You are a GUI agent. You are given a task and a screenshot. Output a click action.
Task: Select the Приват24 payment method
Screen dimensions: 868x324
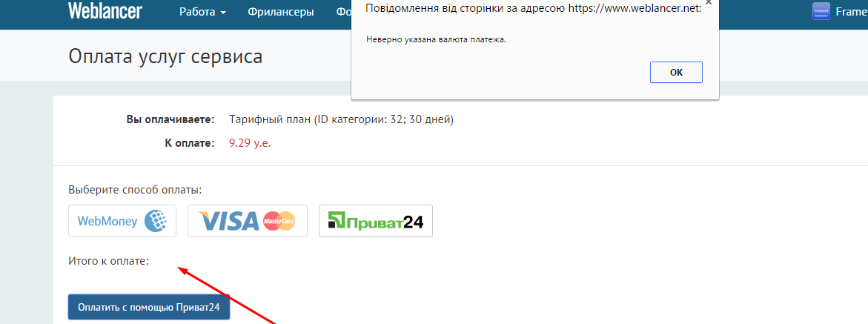coord(375,221)
